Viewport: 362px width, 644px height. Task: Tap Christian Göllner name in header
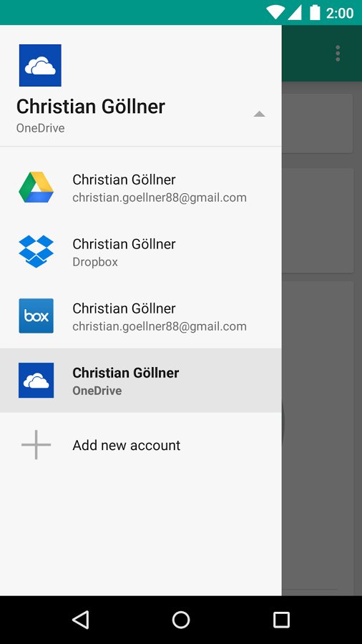(x=91, y=107)
